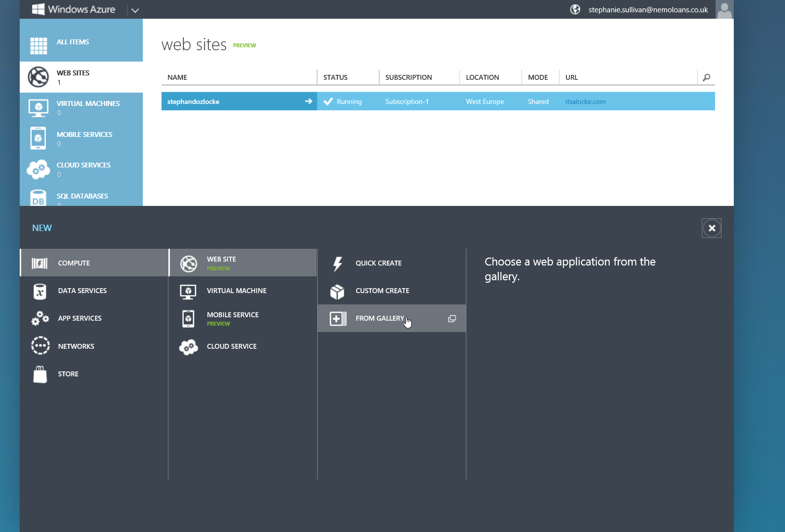Click the Networks dotted circle icon

pyautogui.click(x=40, y=346)
